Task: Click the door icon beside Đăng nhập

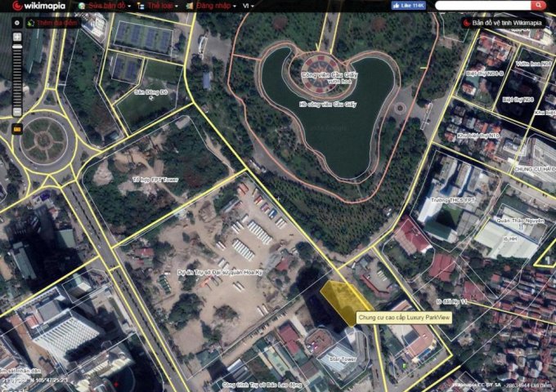Action: coord(190,6)
